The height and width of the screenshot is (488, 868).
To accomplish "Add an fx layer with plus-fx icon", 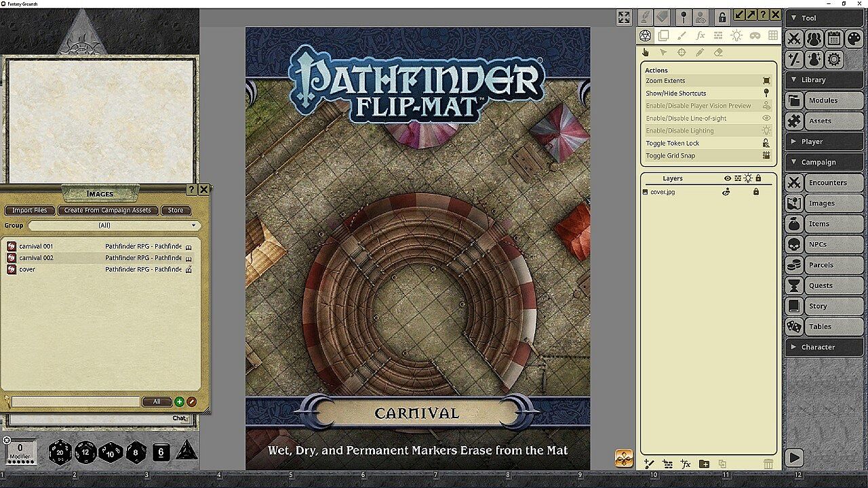I will 686,464.
